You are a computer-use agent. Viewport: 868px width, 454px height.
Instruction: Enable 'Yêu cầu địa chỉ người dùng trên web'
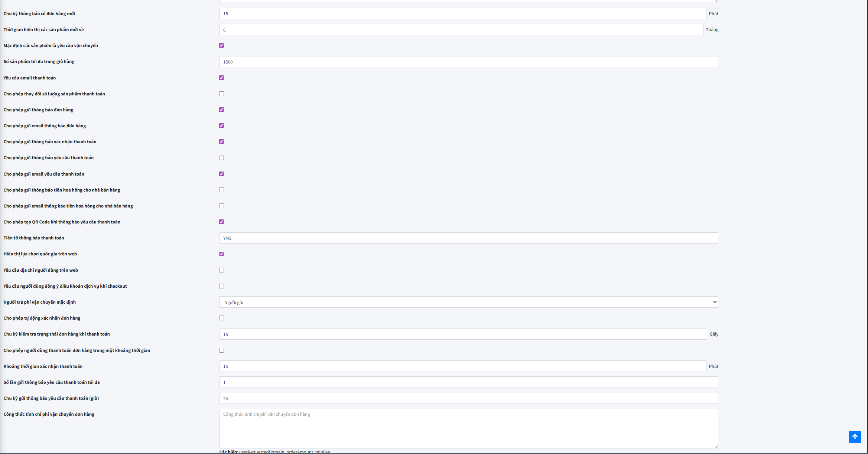[221, 270]
